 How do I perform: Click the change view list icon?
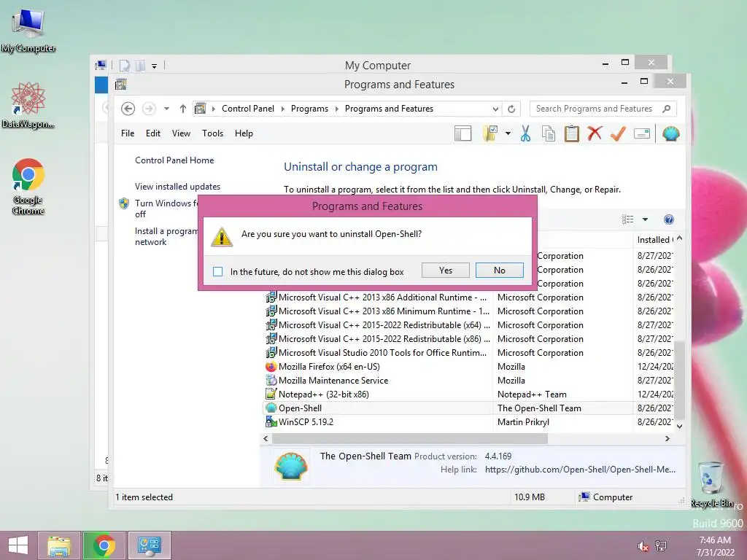pos(628,219)
